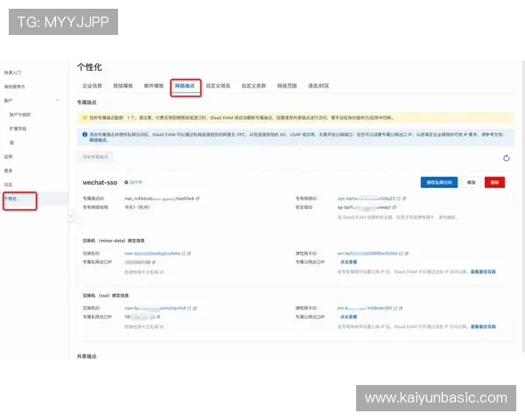
Task: Click the 交换机 (minor-data) 绑定信息 heading
Action: [114, 241]
